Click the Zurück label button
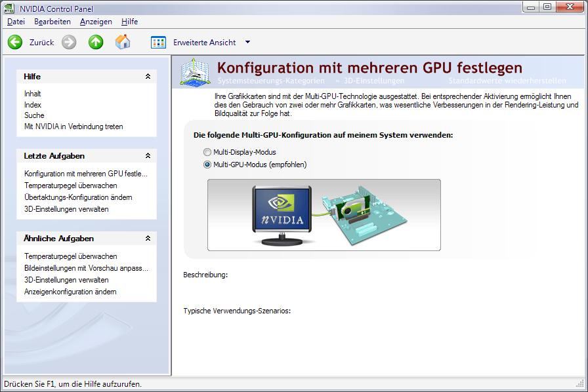Viewport: 588px width, 392px height. 41,43
